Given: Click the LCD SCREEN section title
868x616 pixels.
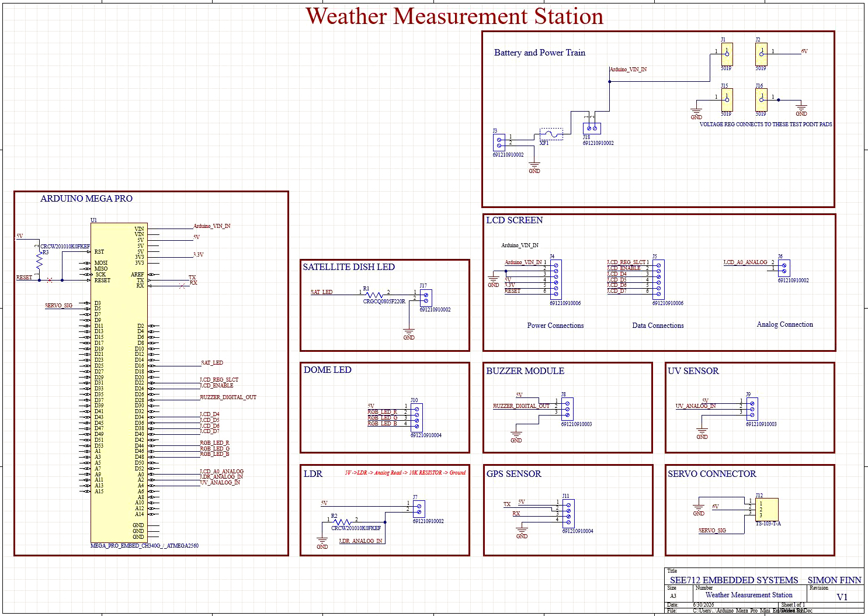Looking at the screenshot, I should [515, 220].
